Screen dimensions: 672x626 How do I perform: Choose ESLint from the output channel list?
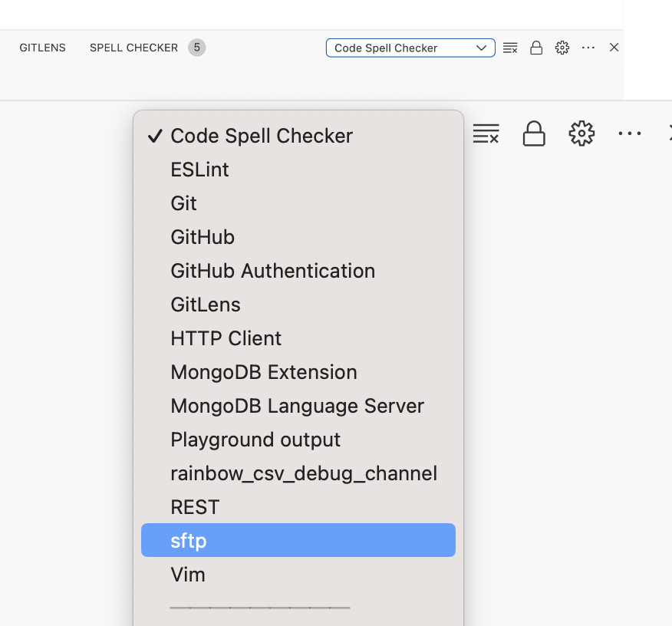point(199,170)
